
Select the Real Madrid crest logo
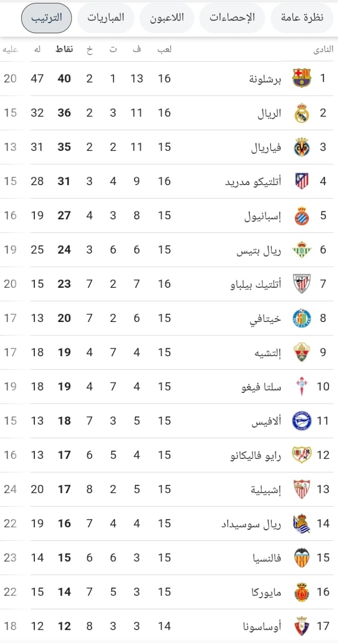tap(301, 113)
